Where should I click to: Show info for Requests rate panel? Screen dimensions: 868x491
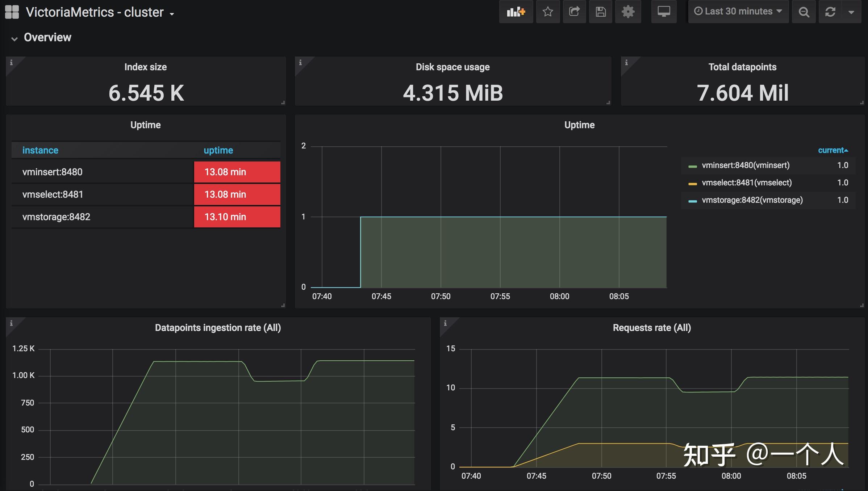[445, 323]
